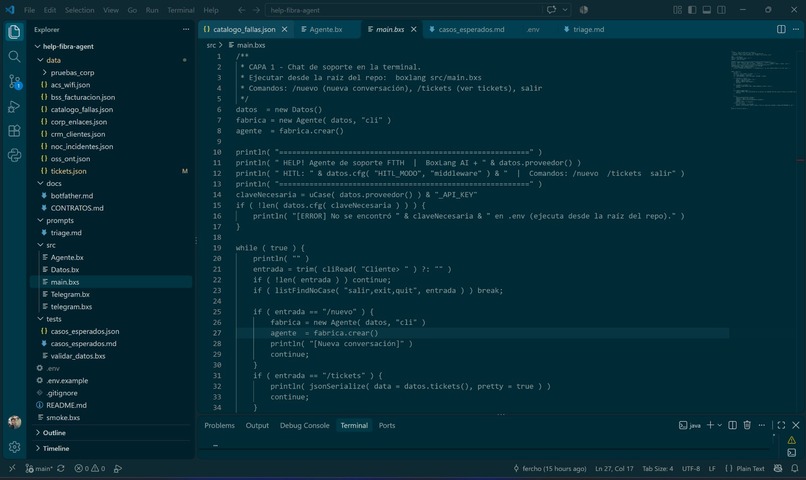This screenshot has width=806, height=480.
Task: Change indentation Tab Size: 4
Action: [657, 468]
